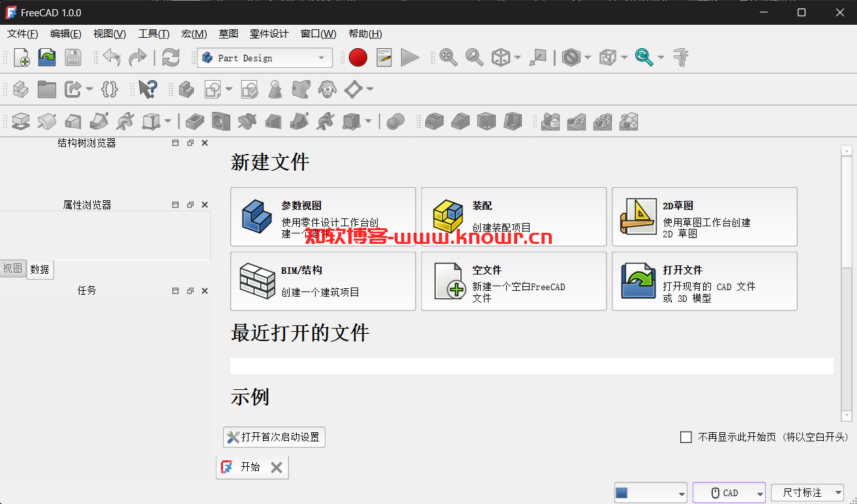Click 打开首次启动设置 button
857x504 pixels.
274,437
